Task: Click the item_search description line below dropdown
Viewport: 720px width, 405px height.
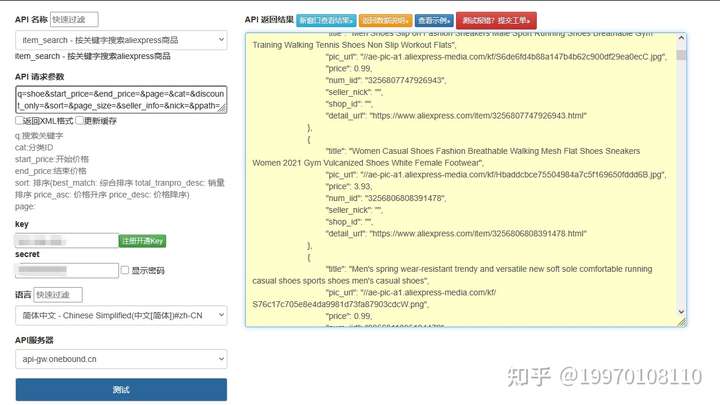Action: 93,56
